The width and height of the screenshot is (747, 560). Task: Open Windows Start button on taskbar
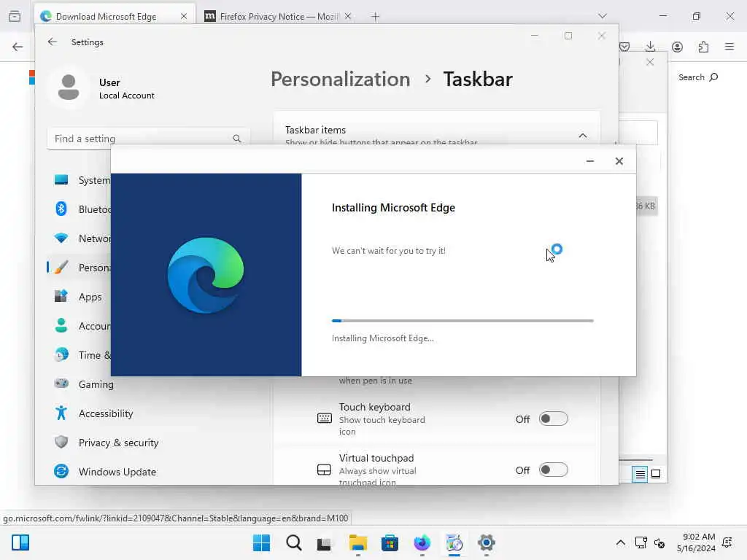point(261,542)
